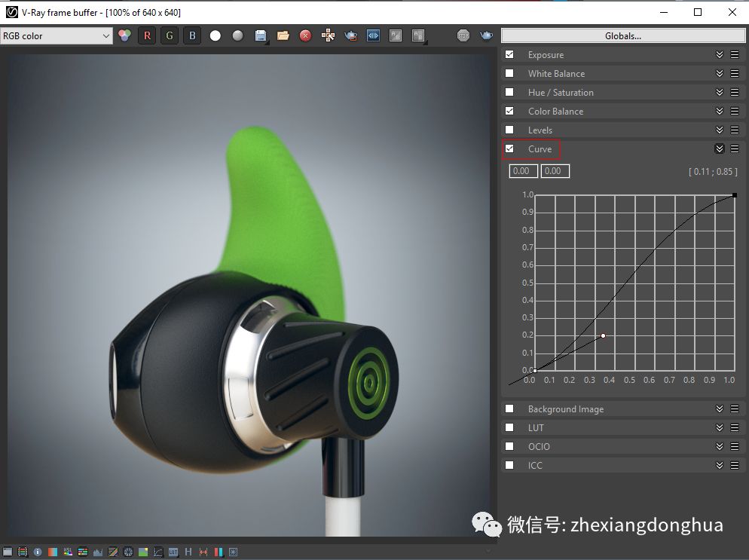
Task: Open the load image folder icon
Action: 283,36
